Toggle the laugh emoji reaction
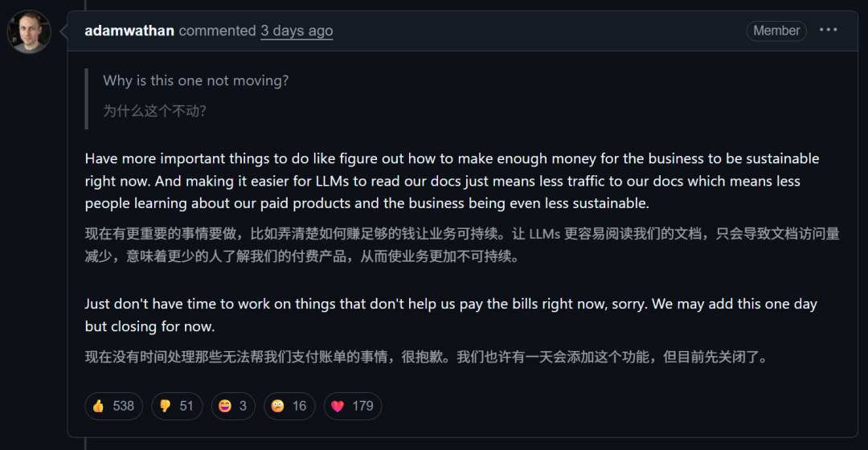Viewport: 868px width, 450px height. coord(225,406)
